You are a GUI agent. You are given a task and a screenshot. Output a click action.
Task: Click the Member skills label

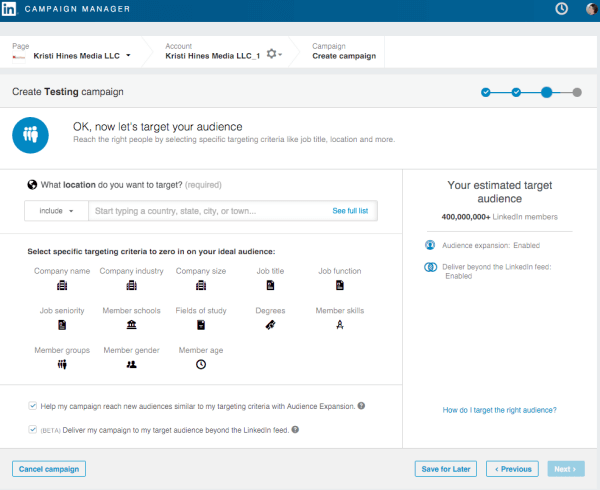[340, 311]
